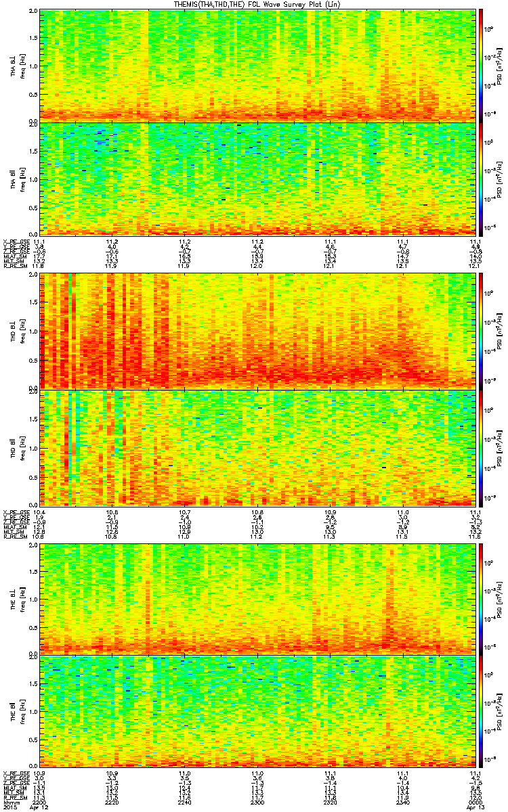
Task: Click the Apr 13 date label
Action: [475, 808]
